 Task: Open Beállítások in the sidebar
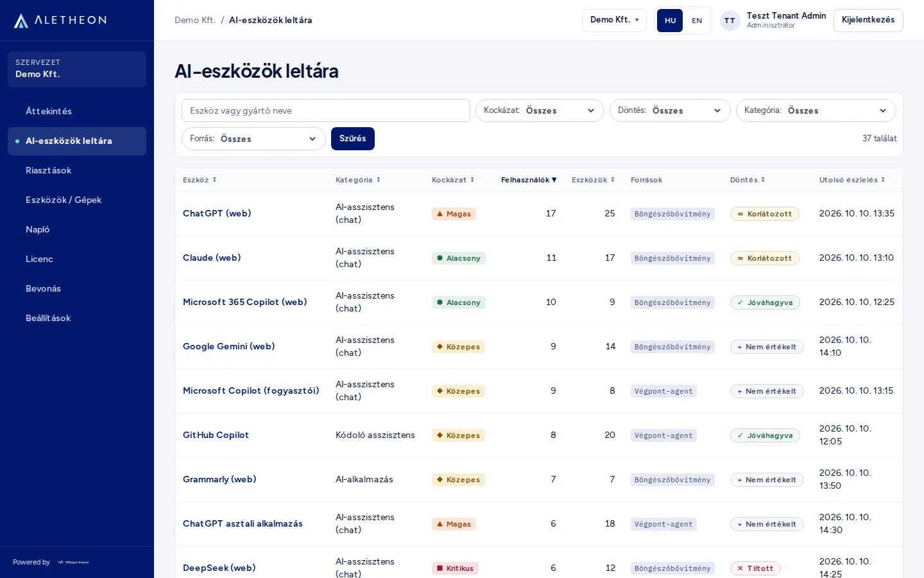(x=77, y=319)
